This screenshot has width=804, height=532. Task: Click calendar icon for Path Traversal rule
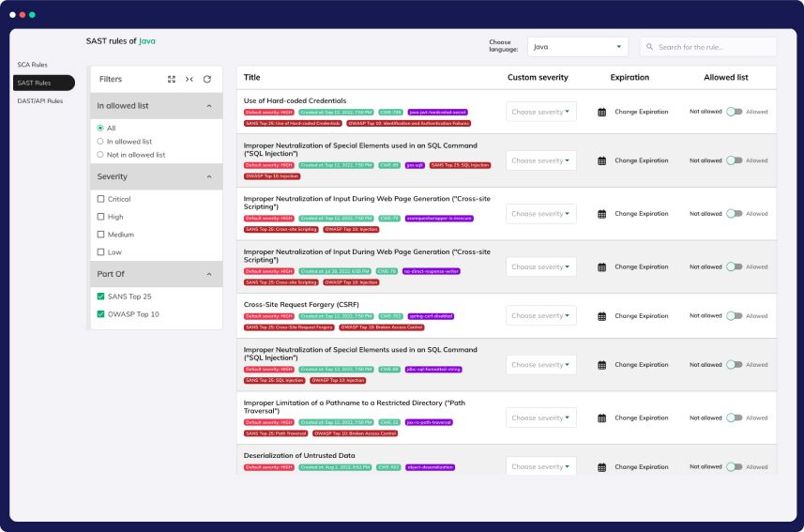point(602,418)
